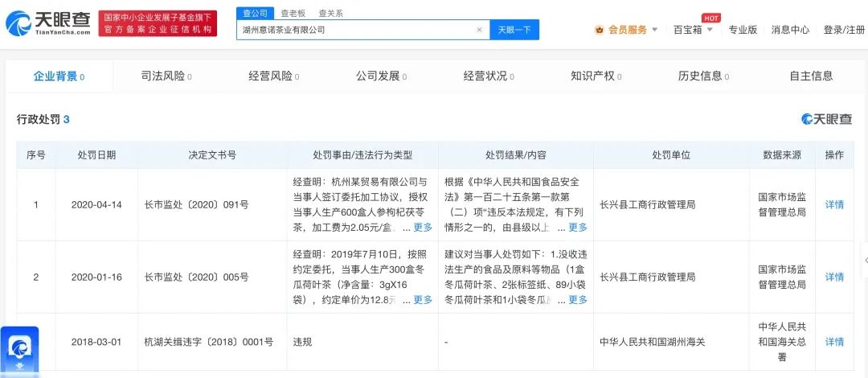Expand 更多 in row 2 penalty result
Image resolution: width=868 pixels, height=378 pixels.
coord(578,299)
